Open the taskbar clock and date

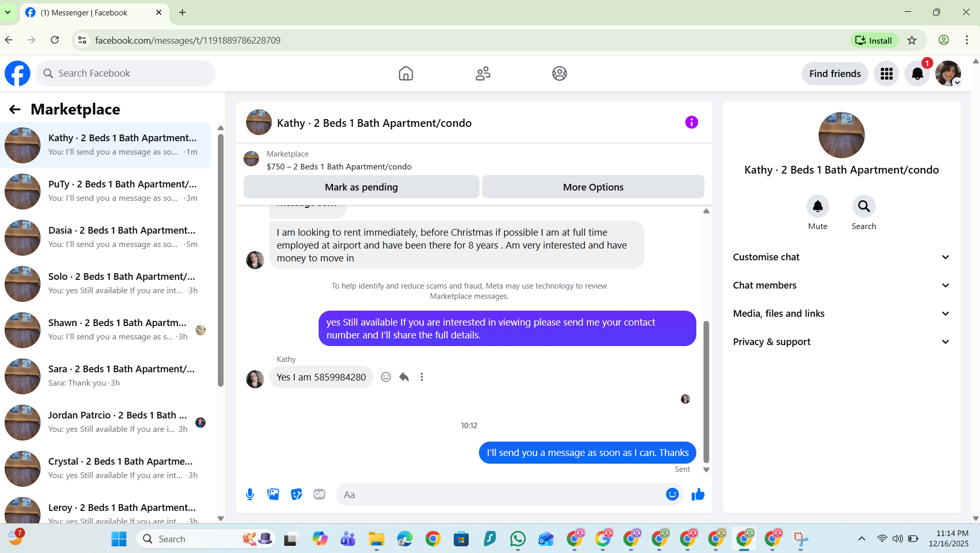pyautogui.click(x=949, y=539)
